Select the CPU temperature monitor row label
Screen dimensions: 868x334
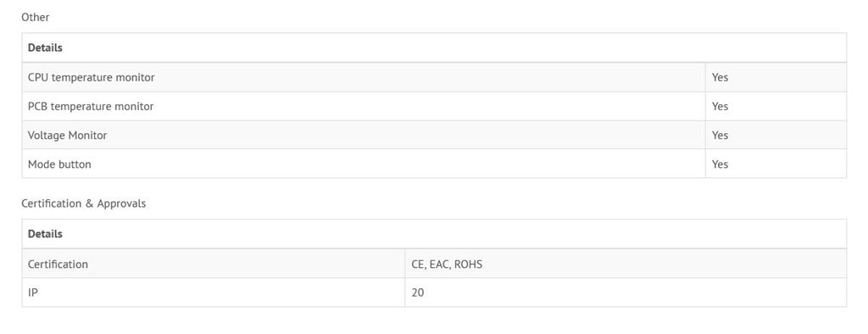point(92,77)
